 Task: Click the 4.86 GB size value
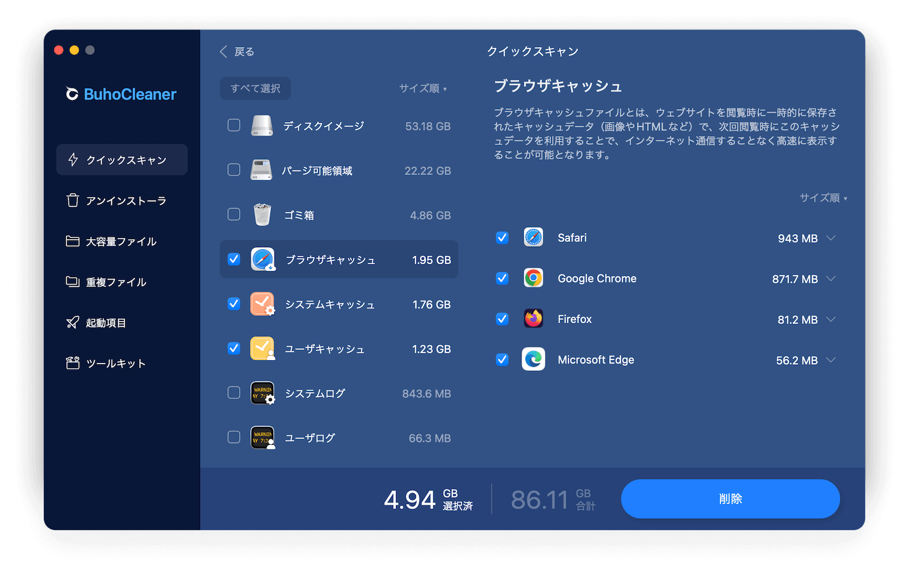tap(430, 215)
